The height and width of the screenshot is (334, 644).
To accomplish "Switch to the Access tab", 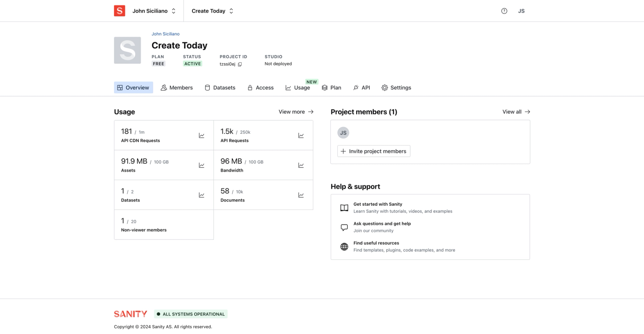I will tap(261, 87).
